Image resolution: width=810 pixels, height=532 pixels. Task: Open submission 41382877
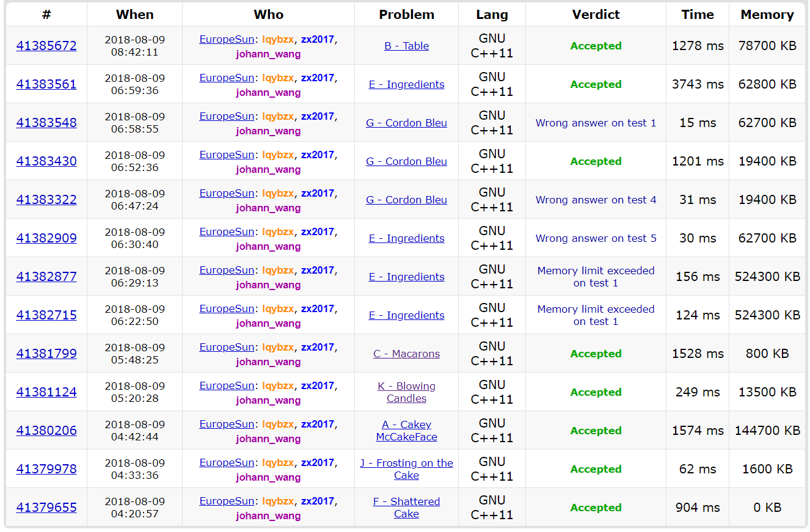[46, 277]
